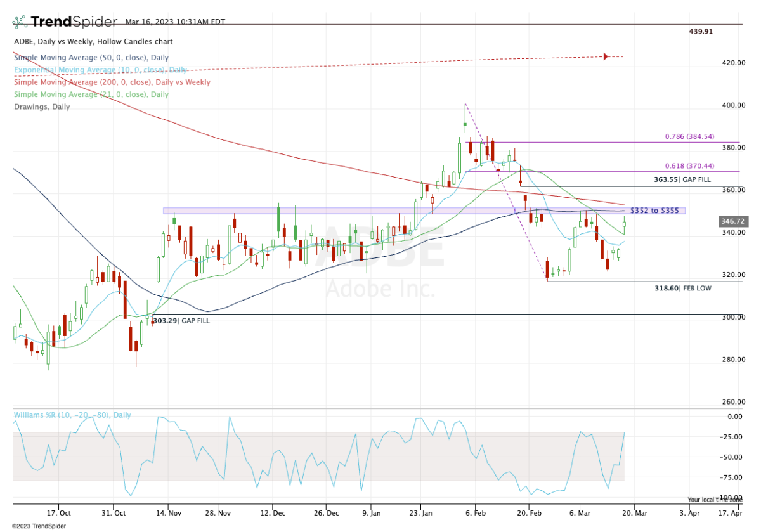761x532 pixels.
Task: Click the Drawings, Daily legend entry
Action: tap(42, 107)
